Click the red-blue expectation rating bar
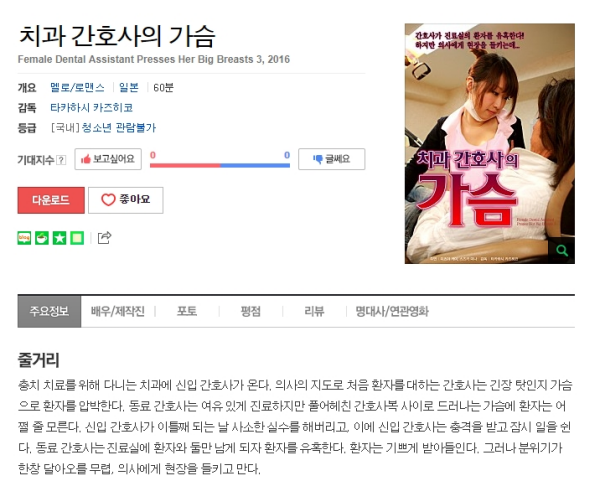The height and width of the screenshot is (486, 600). pyautogui.click(x=220, y=165)
